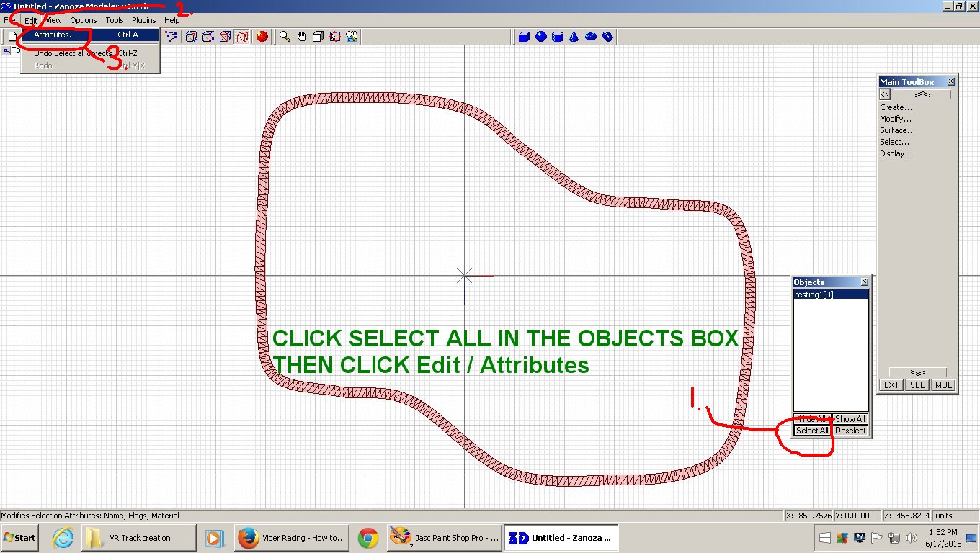
Task: Expand the Modify... toolbox section
Action: coord(895,119)
